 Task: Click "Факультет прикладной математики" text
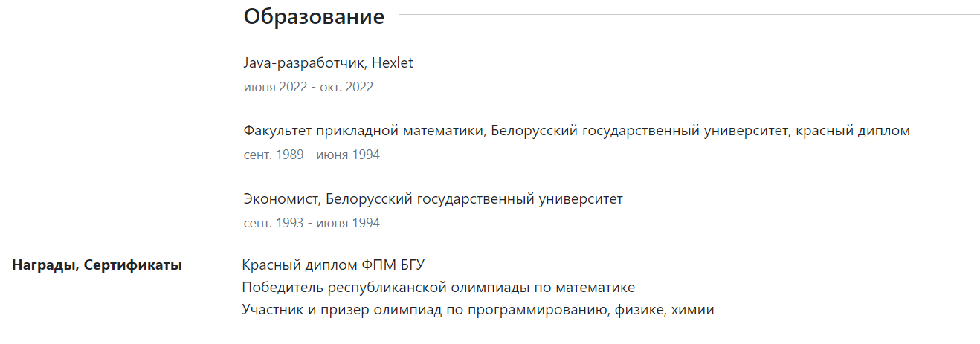pos(364,131)
